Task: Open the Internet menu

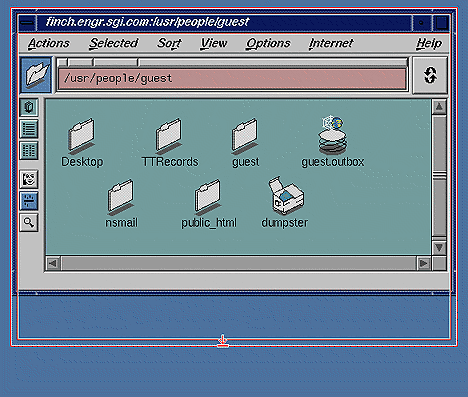Action: coord(331,43)
